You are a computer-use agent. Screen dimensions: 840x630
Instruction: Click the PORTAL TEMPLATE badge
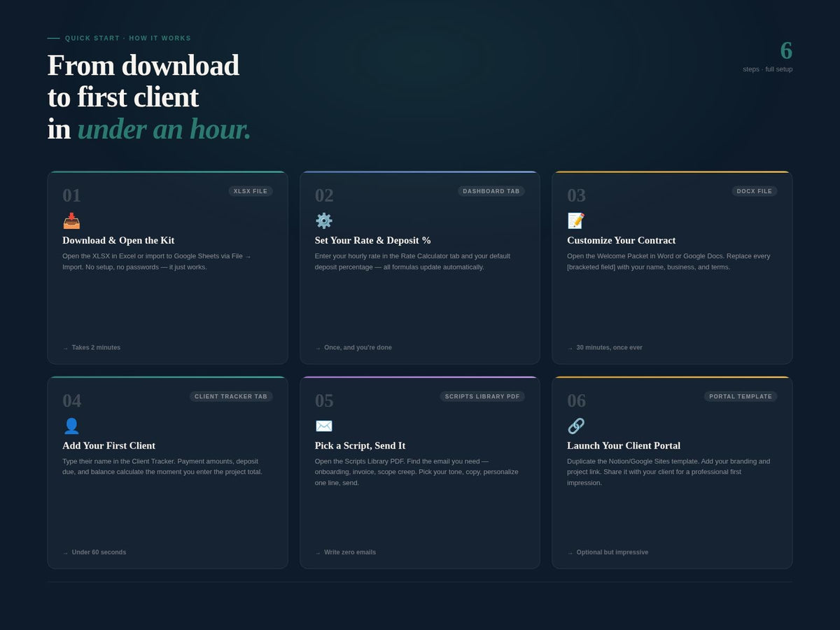click(741, 396)
